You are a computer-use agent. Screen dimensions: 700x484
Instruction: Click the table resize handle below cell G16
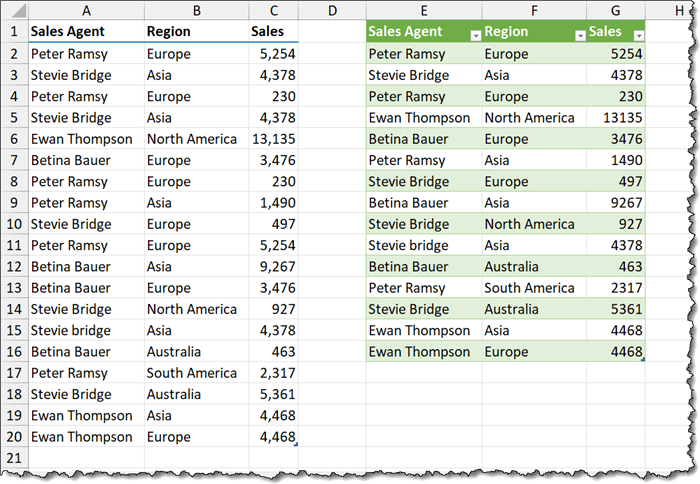pos(643,359)
